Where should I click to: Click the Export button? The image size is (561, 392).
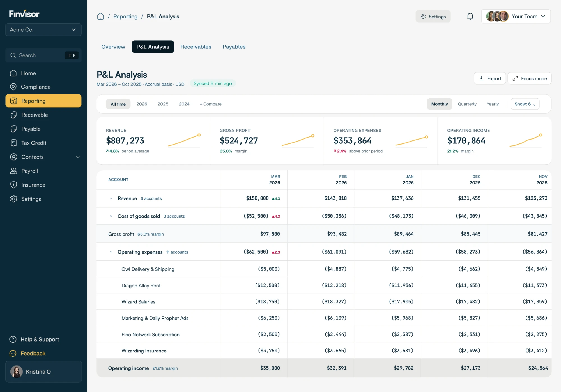[x=490, y=78]
